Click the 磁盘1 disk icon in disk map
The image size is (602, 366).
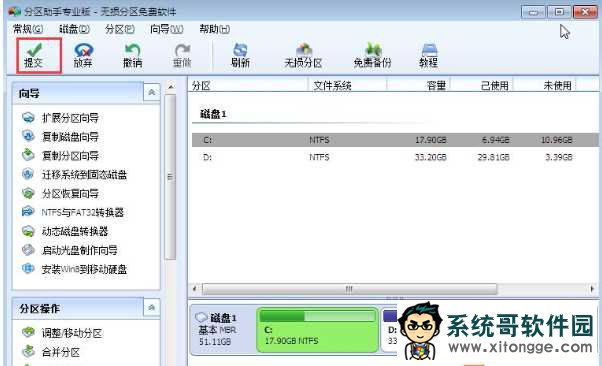pyautogui.click(x=201, y=318)
